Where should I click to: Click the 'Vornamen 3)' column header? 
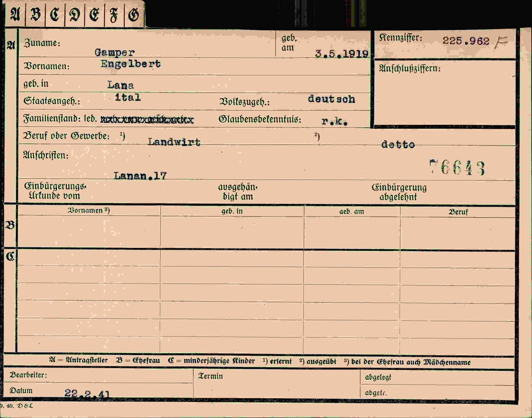point(89,211)
